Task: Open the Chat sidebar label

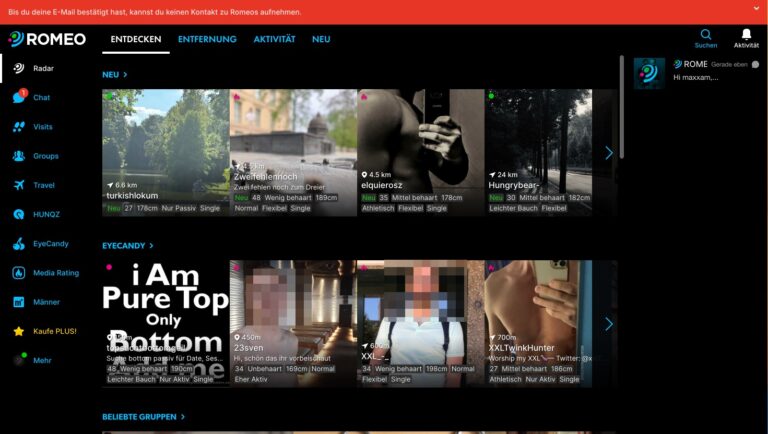Action: (x=42, y=97)
